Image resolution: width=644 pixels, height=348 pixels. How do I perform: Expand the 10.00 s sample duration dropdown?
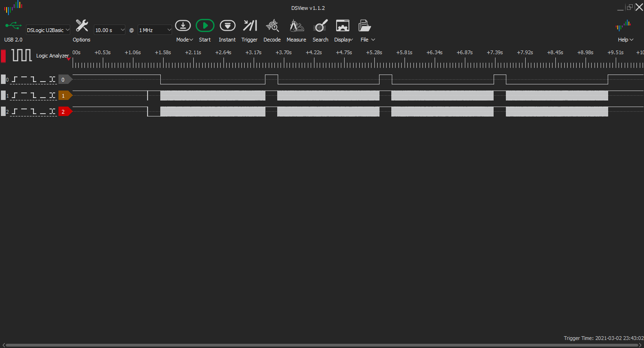pyautogui.click(x=110, y=30)
